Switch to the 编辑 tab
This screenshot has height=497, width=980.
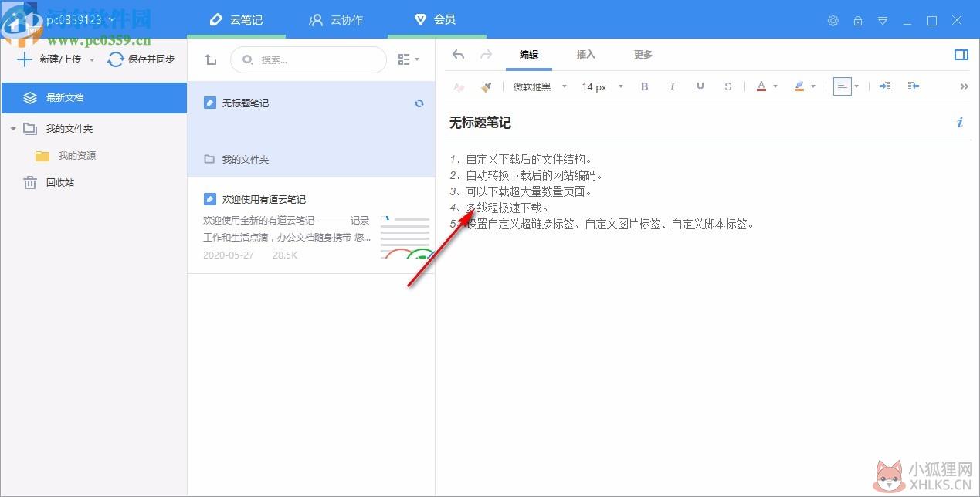tap(529, 55)
